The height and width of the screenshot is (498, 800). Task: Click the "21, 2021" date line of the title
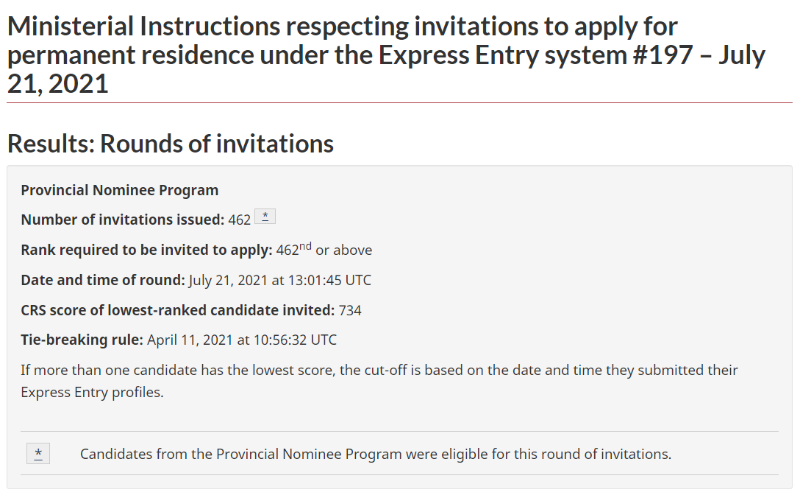[x=58, y=83]
